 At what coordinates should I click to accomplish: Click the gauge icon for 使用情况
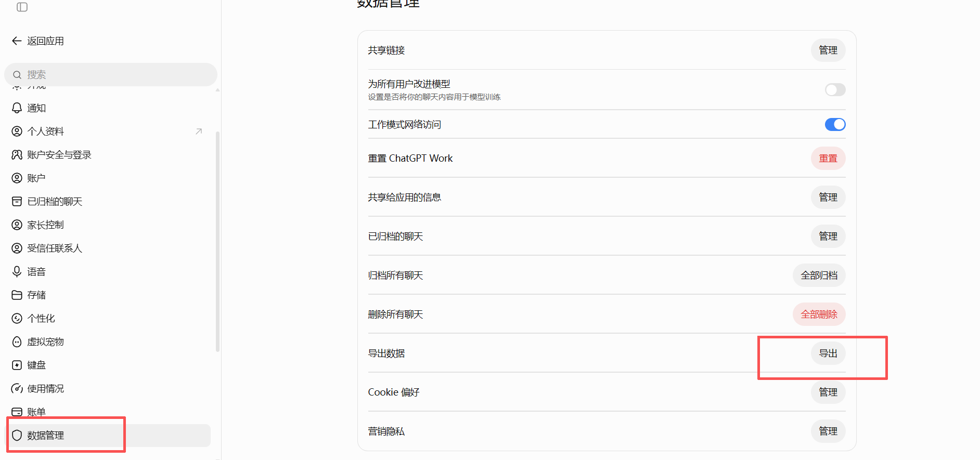pos(17,389)
